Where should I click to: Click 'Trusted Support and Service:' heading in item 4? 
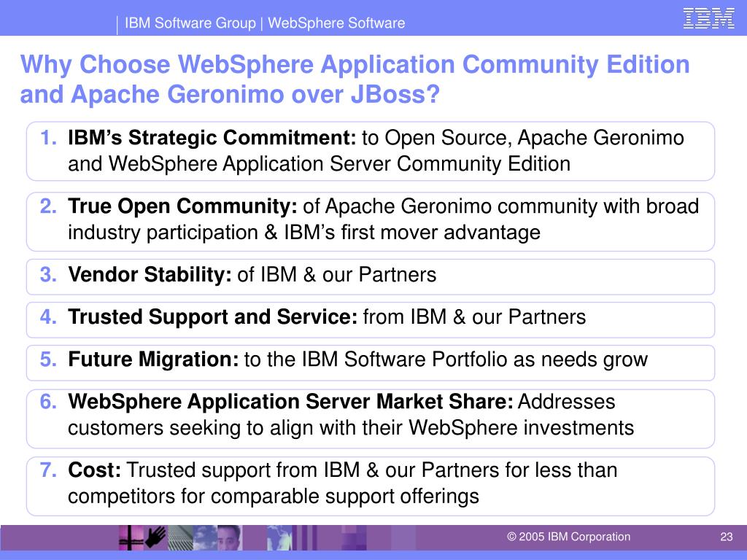(212, 317)
